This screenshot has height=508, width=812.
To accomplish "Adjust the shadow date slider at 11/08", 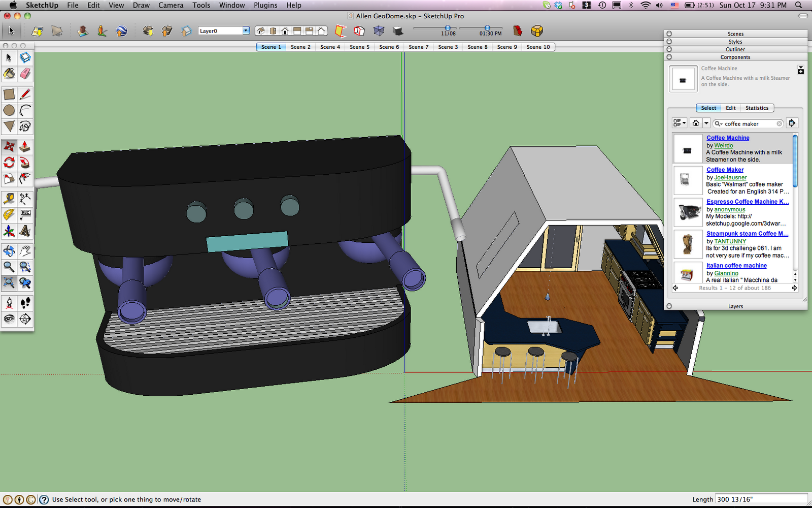I will (448, 28).
